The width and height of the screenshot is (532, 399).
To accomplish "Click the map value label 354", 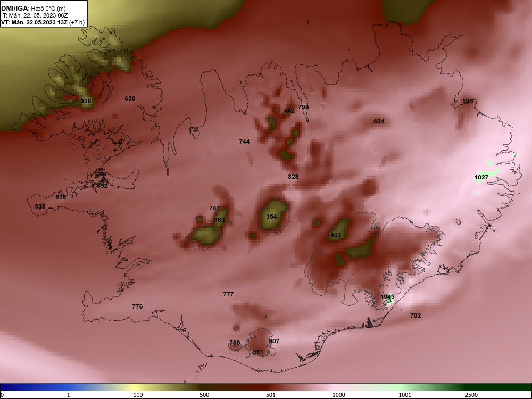I will click(x=271, y=217).
